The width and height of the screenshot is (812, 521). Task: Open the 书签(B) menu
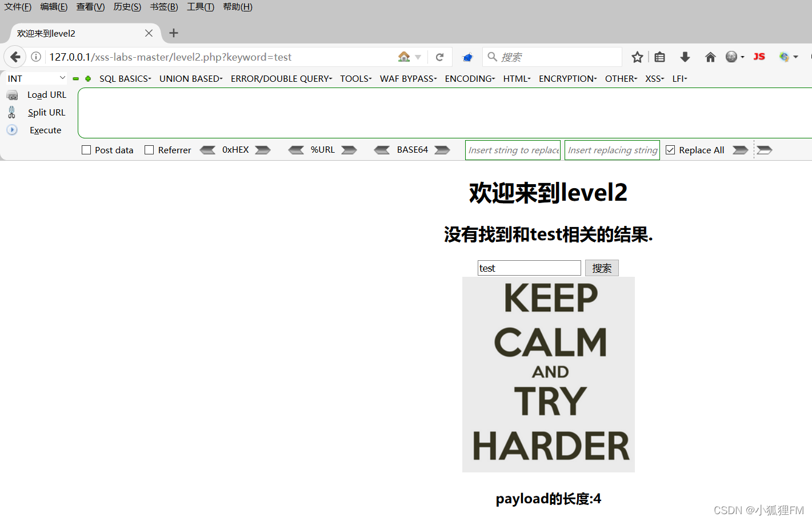(164, 7)
